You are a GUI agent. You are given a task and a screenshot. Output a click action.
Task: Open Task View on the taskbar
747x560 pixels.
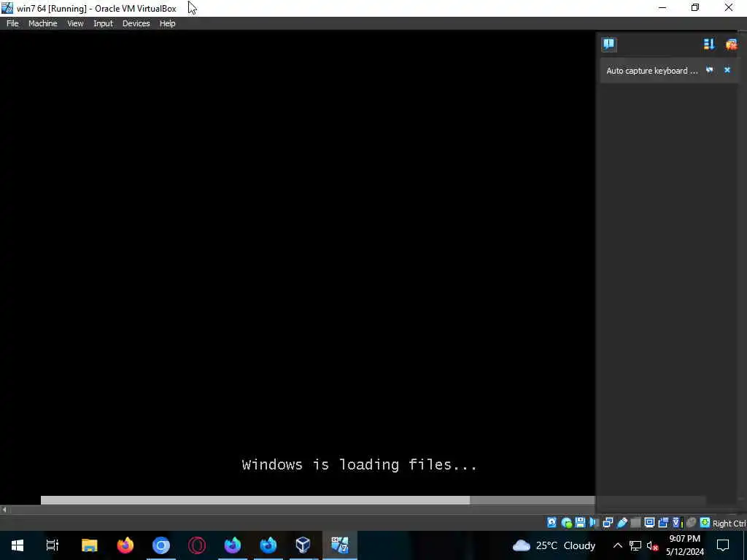coord(53,545)
